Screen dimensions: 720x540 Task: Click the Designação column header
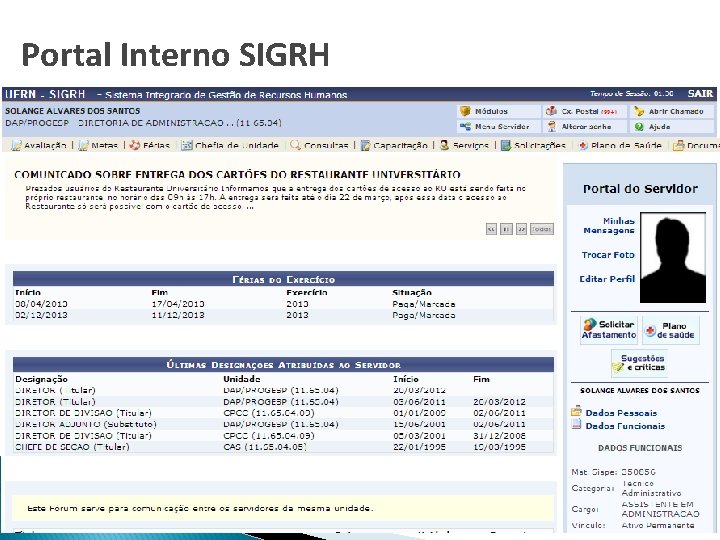pos(41,379)
